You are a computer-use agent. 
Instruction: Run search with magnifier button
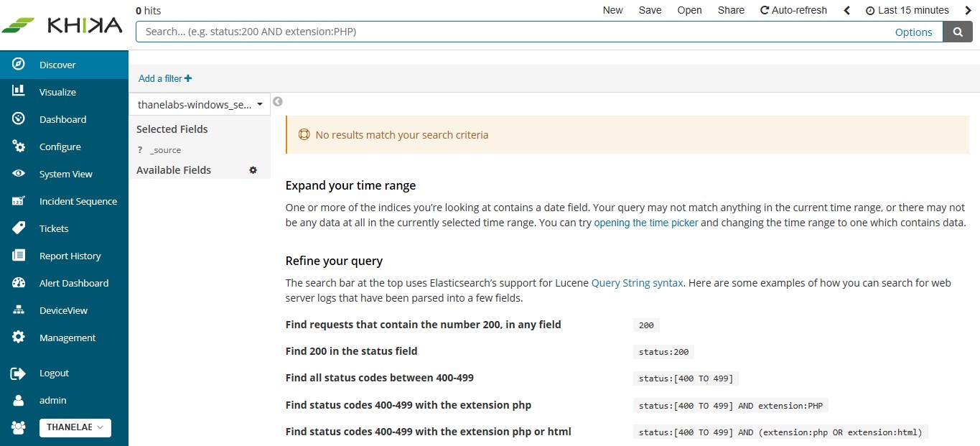958,32
